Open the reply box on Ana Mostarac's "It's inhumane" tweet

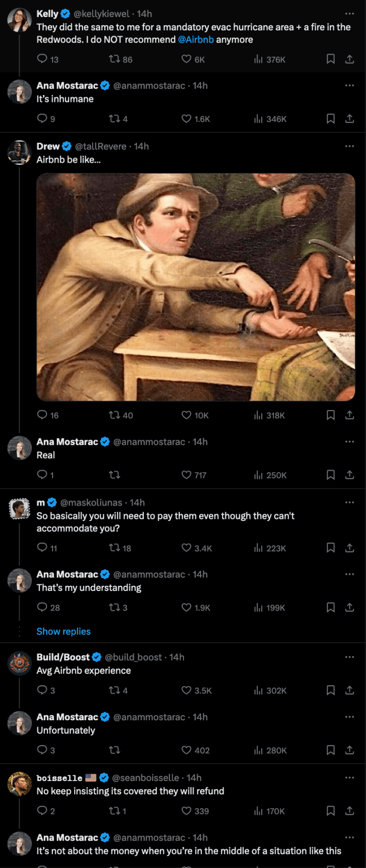point(42,119)
